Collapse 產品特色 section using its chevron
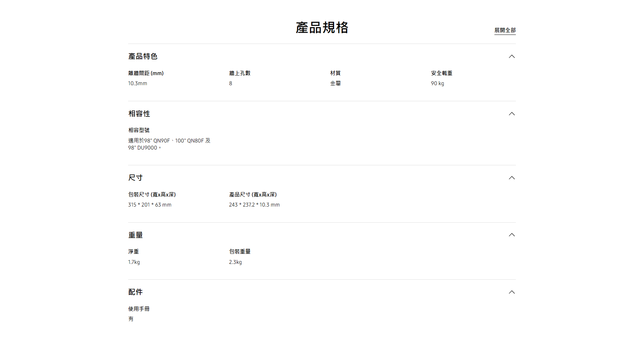This screenshot has width=644, height=342. pos(512,56)
